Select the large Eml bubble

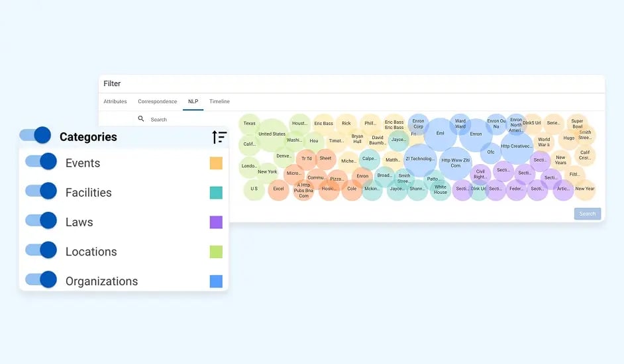pos(440,134)
